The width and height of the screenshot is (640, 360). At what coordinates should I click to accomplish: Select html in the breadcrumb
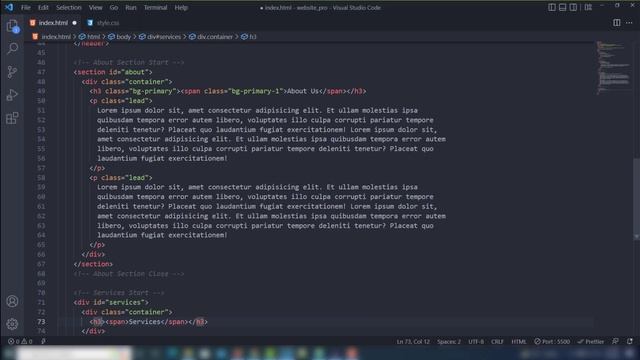pos(93,37)
